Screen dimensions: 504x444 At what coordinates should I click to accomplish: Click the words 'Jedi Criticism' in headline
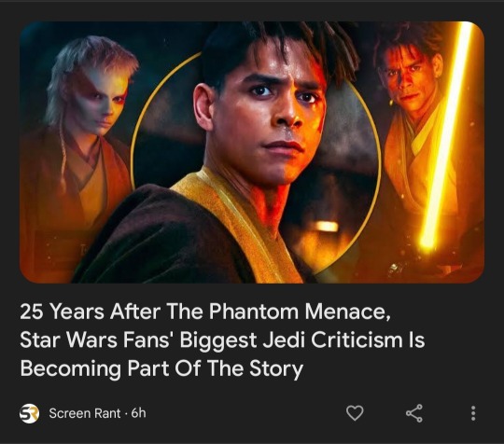pyautogui.click(x=332, y=340)
